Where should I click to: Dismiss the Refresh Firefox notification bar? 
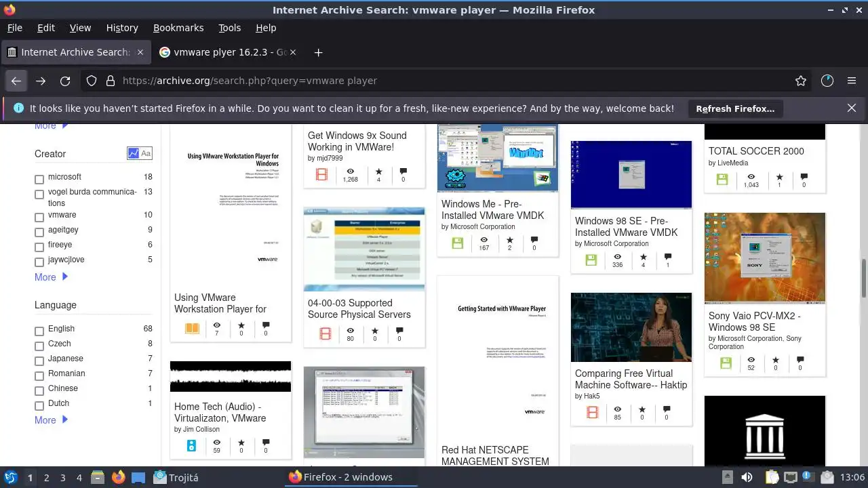[852, 108]
